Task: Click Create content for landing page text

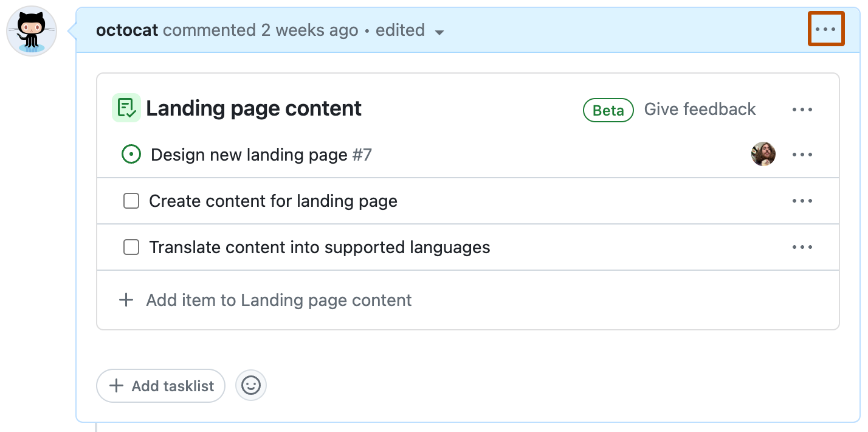Action: 273,201
